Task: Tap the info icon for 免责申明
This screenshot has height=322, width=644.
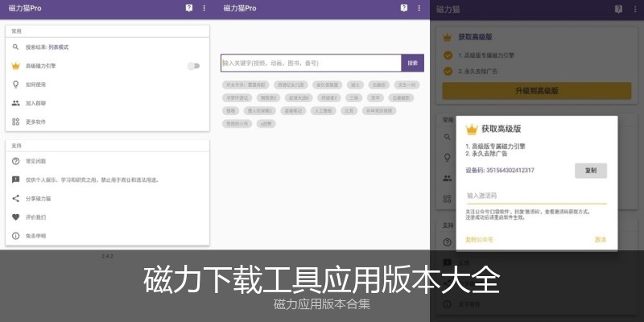Action: [x=15, y=236]
